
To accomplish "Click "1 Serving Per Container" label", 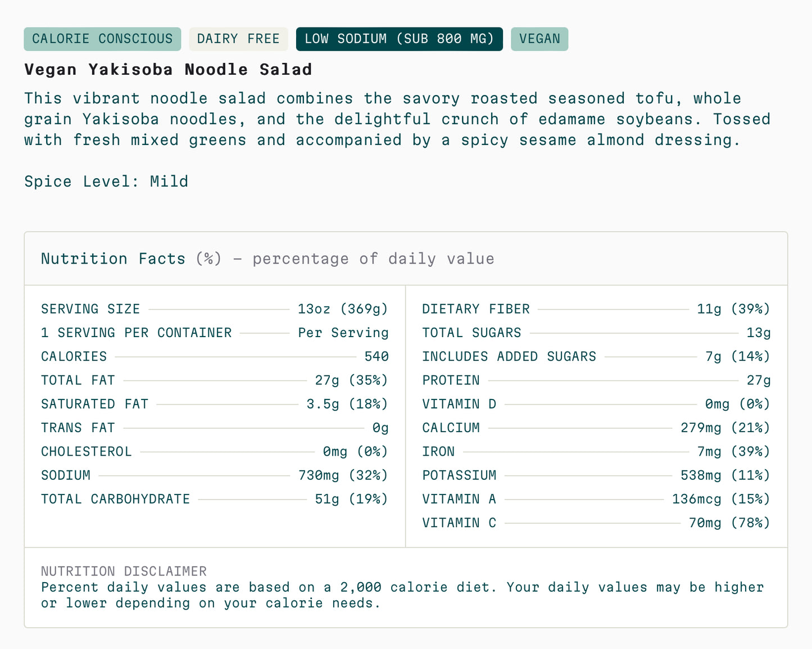I will tap(137, 333).
